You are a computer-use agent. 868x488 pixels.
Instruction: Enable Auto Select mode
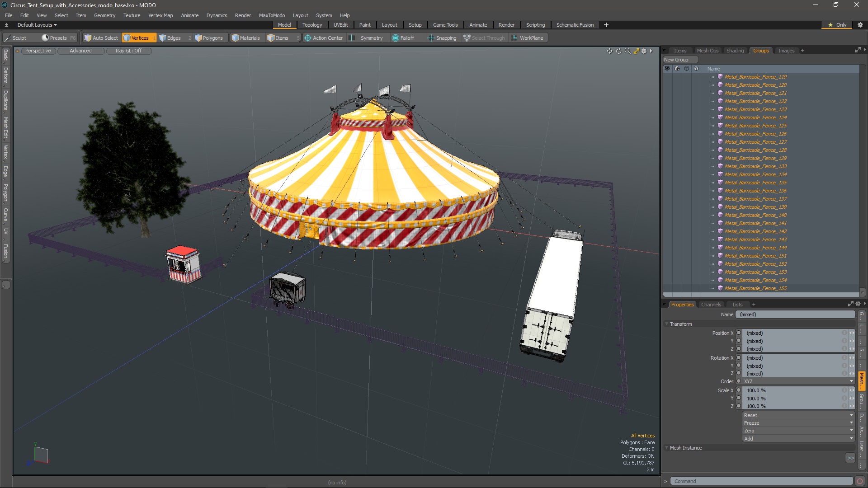[101, 38]
